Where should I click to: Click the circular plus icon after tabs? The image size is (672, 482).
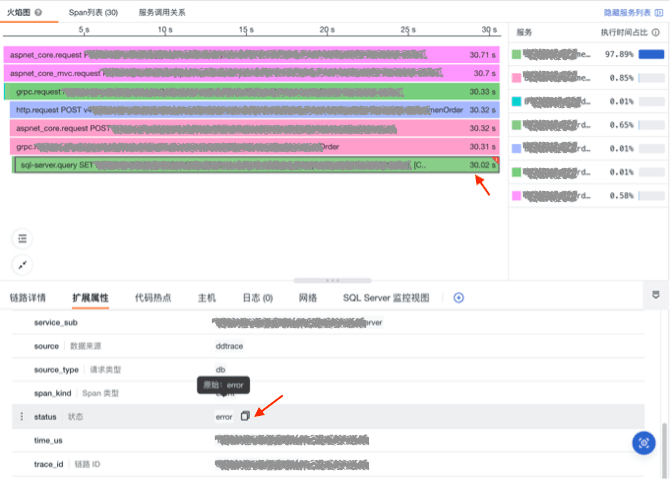tap(459, 298)
